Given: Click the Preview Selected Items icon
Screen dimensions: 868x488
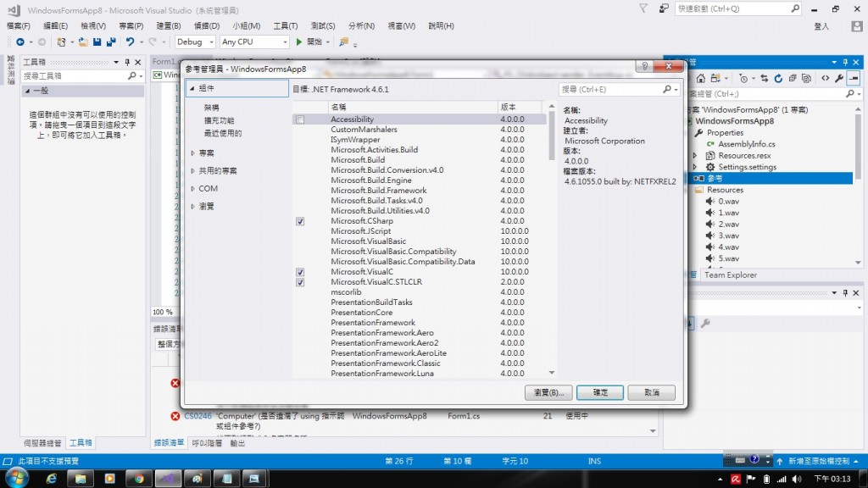Looking at the screenshot, I should point(854,79).
